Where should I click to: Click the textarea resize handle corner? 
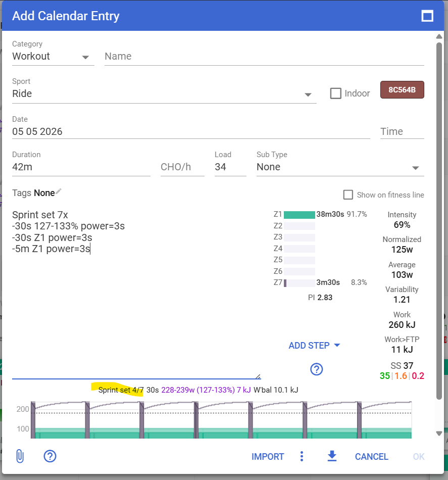[x=258, y=376]
